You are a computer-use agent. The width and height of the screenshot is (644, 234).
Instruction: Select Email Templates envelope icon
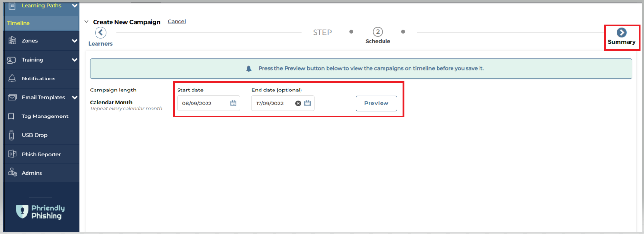coord(13,97)
